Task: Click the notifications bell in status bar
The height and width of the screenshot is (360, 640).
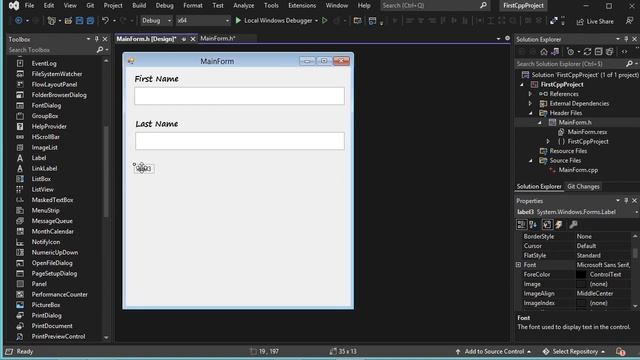Action: pos(620,351)
